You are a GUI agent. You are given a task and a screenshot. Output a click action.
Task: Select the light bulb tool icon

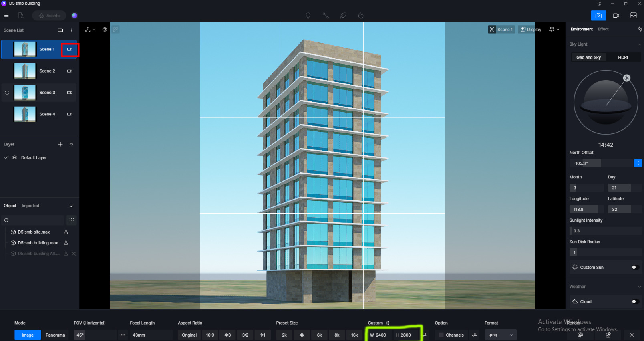pos(308,16)
